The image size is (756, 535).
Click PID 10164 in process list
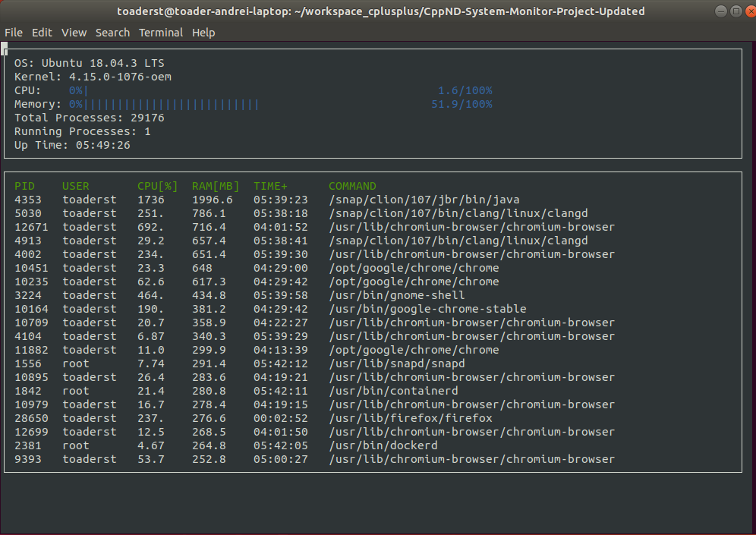pos(31,309)
